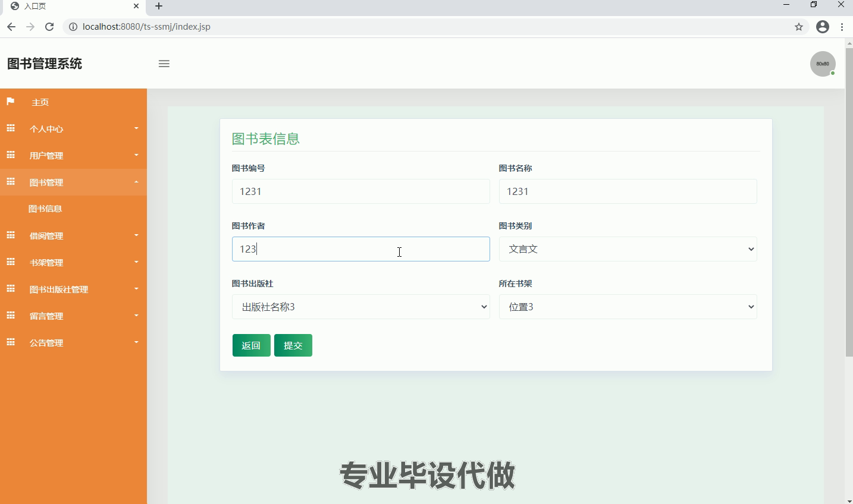View site information icon in address bar

tap(73, 27)
